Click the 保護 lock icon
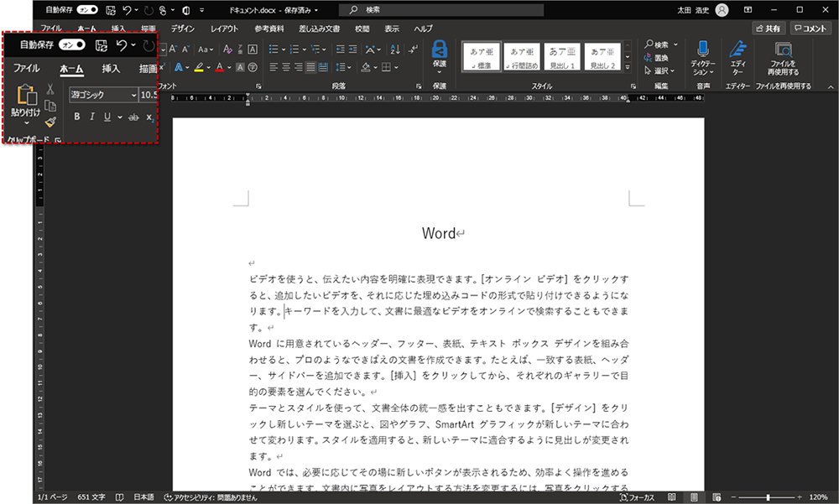The width and height of the screenshot is (839, 504). click(440, 49)
